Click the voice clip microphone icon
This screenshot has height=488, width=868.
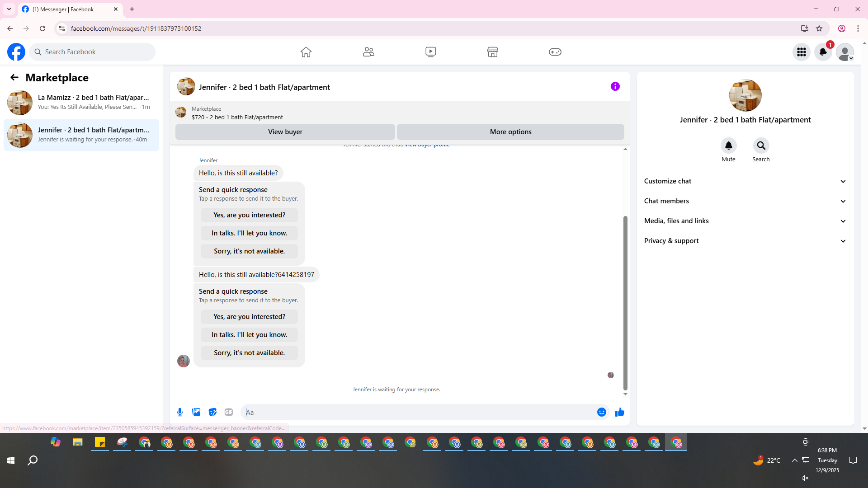tap(180, 412)
